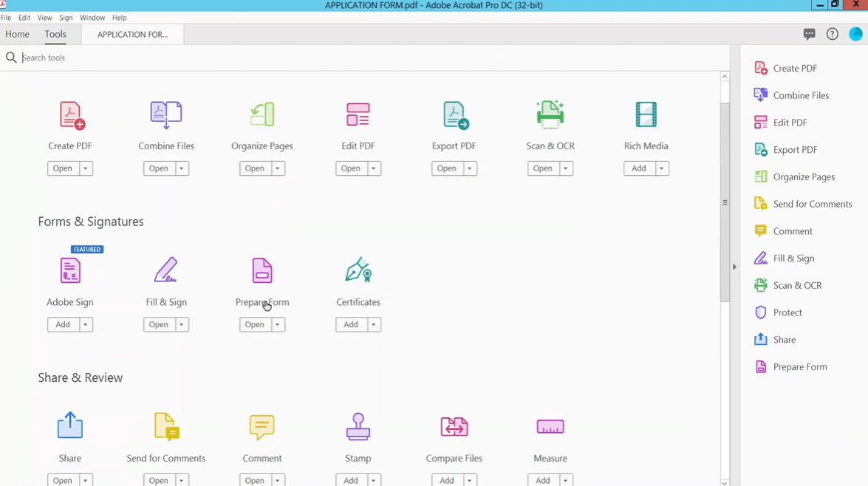Click the Scan & OCR icon
The width and height of the screenshot is (868, 486).
pos(550,115)
